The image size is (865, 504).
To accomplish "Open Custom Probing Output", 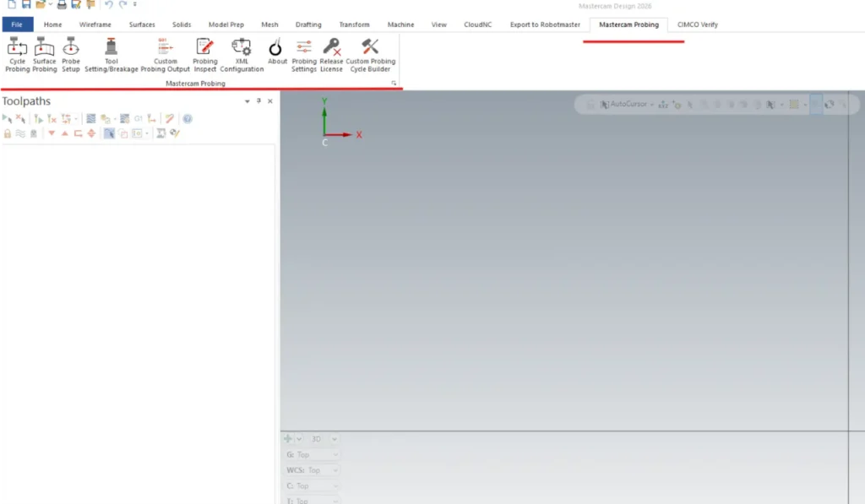I will pos(165,55).
